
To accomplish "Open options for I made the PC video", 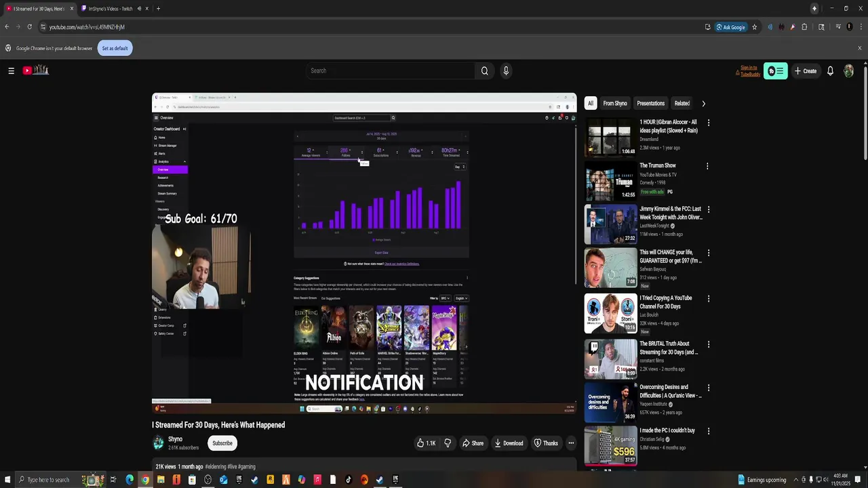I will 707,431.
